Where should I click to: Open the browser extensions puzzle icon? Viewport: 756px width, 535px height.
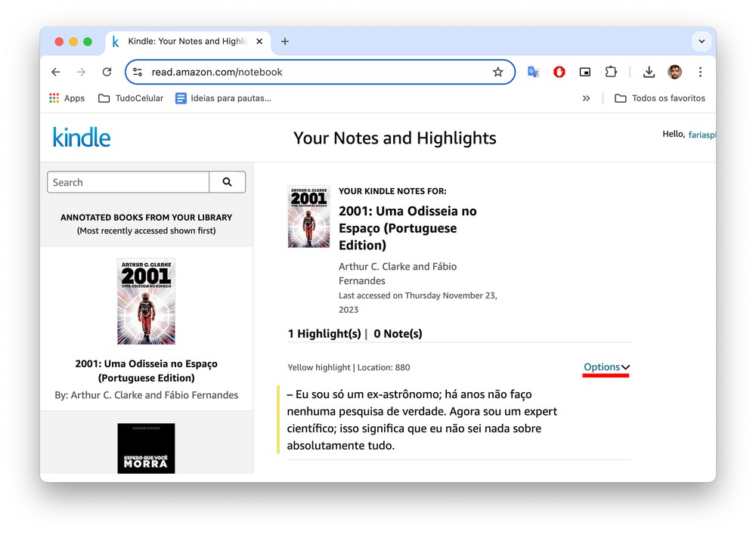coord(611,73)
